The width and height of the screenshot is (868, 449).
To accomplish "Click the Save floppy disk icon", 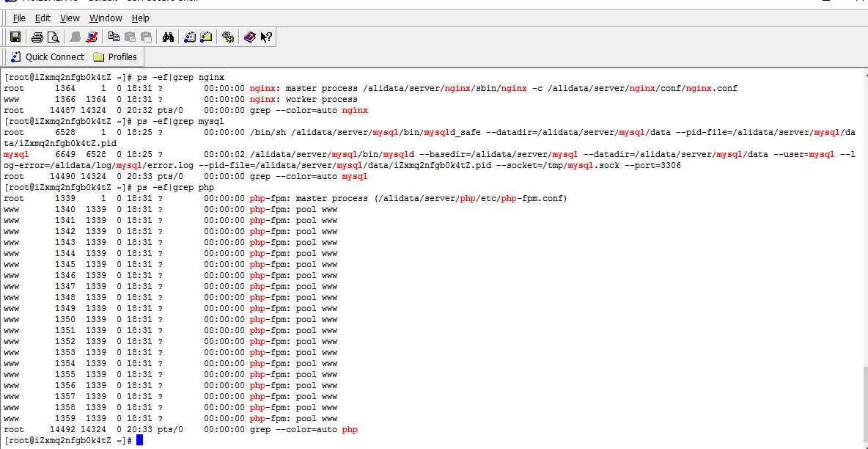I will pos(15,37).
